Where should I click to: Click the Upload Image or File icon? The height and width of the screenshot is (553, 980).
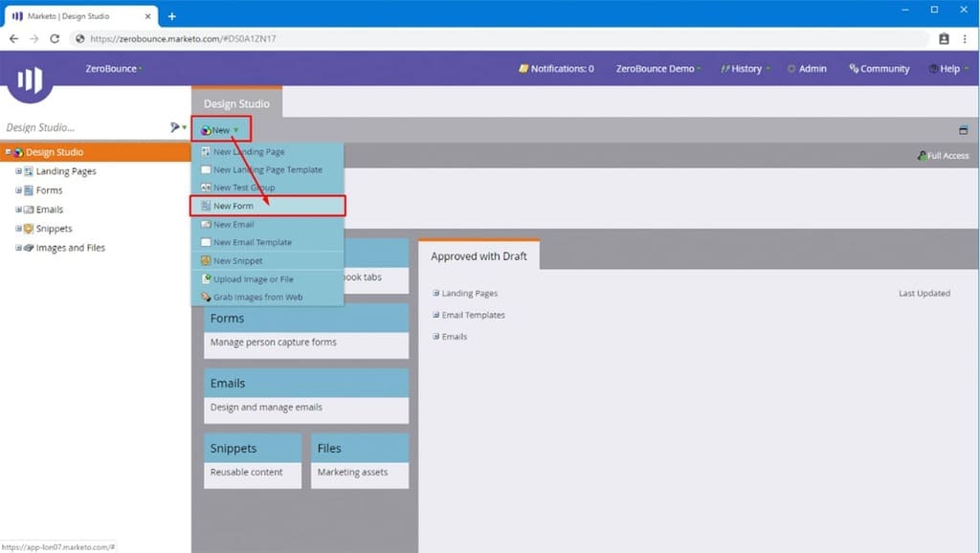[x=206, y=279]
